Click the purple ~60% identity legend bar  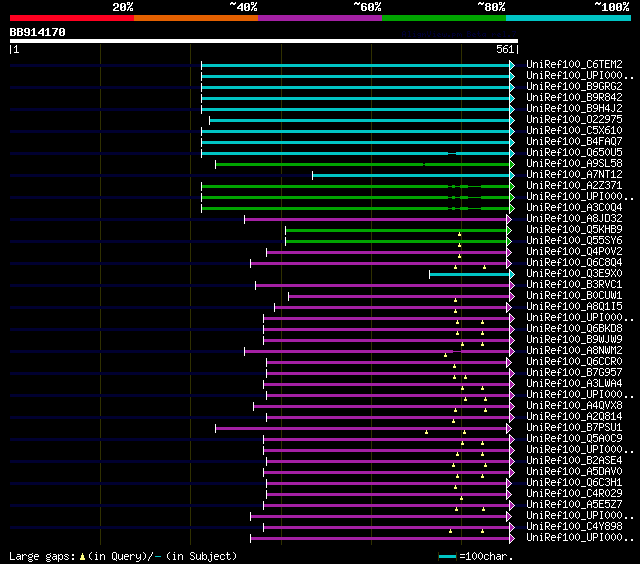[320, 18]
